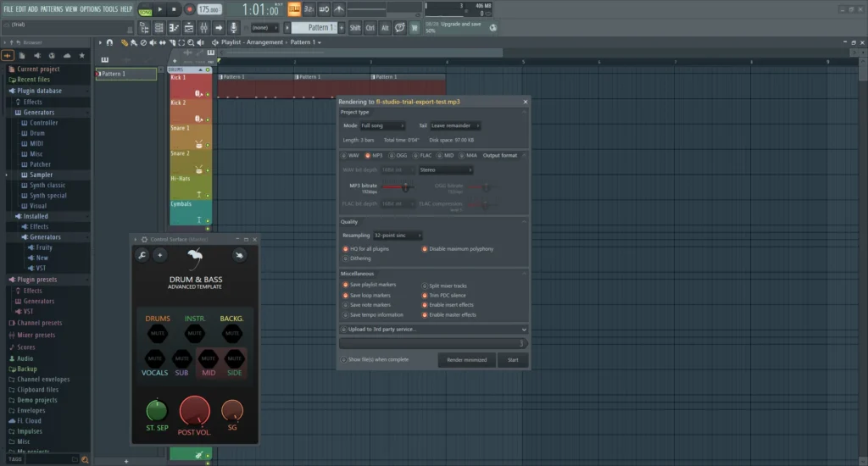Open the TOOLS menu
The height and width of the screenshot is (466, 868).
pos(110,8)
